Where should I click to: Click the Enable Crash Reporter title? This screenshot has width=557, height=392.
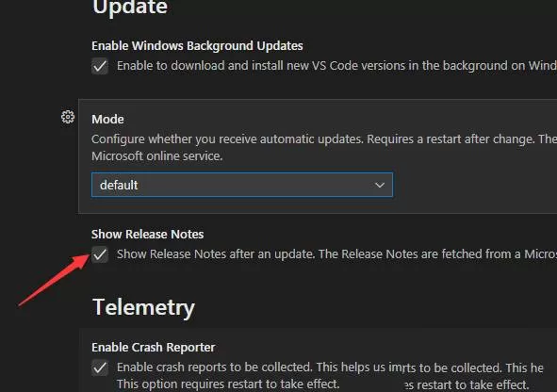click(x=154, y=348)
